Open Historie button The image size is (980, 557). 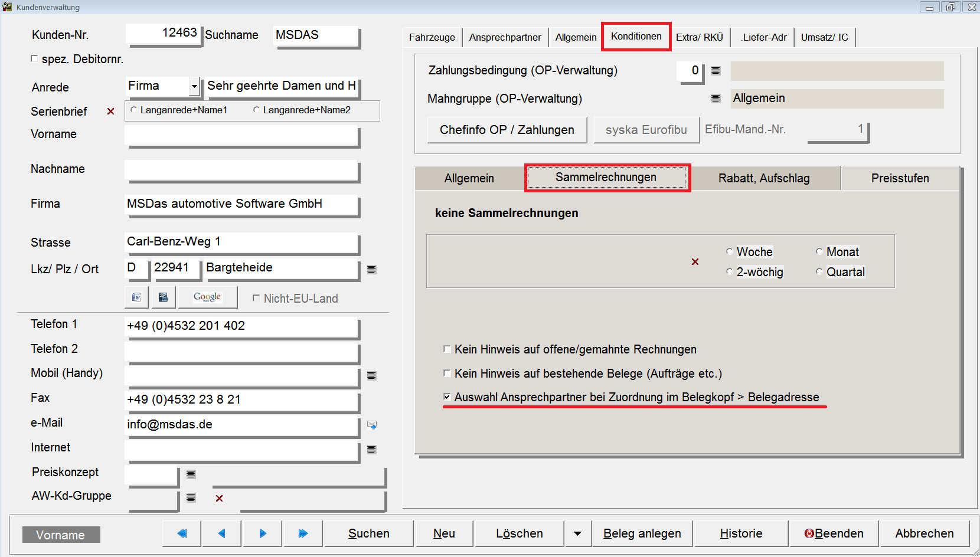741,533
